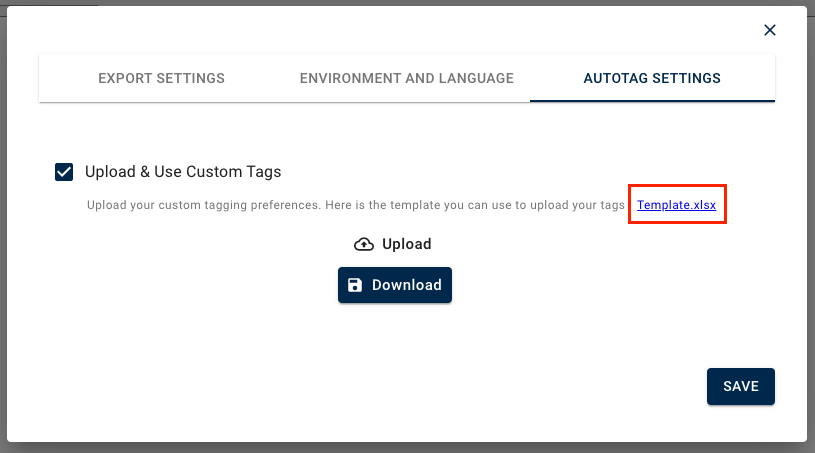Click the dimmed backdrop outside the dialog

tap(400, 447)
